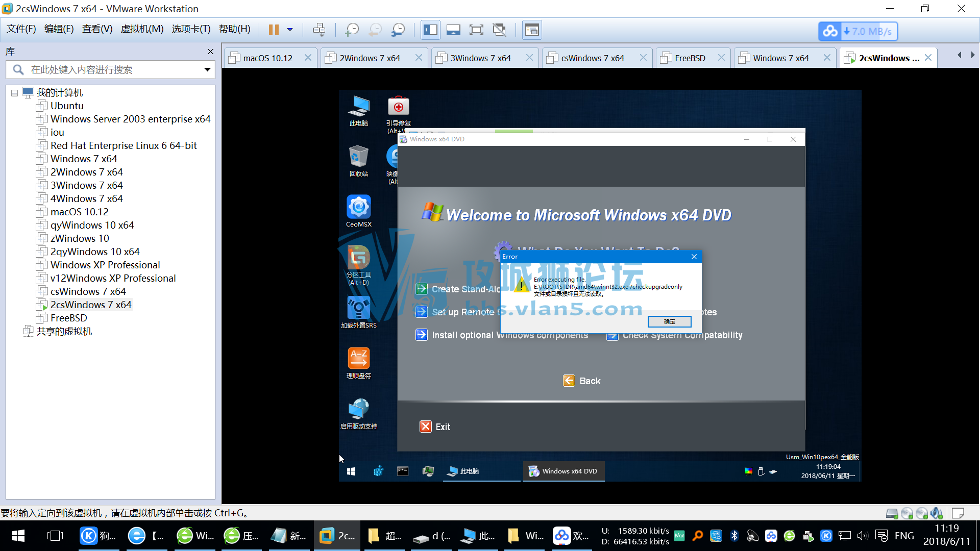Open 分区工具 partition tool icon
The image size is (980, 551).
pyautogui.click(x=359, y=265)
